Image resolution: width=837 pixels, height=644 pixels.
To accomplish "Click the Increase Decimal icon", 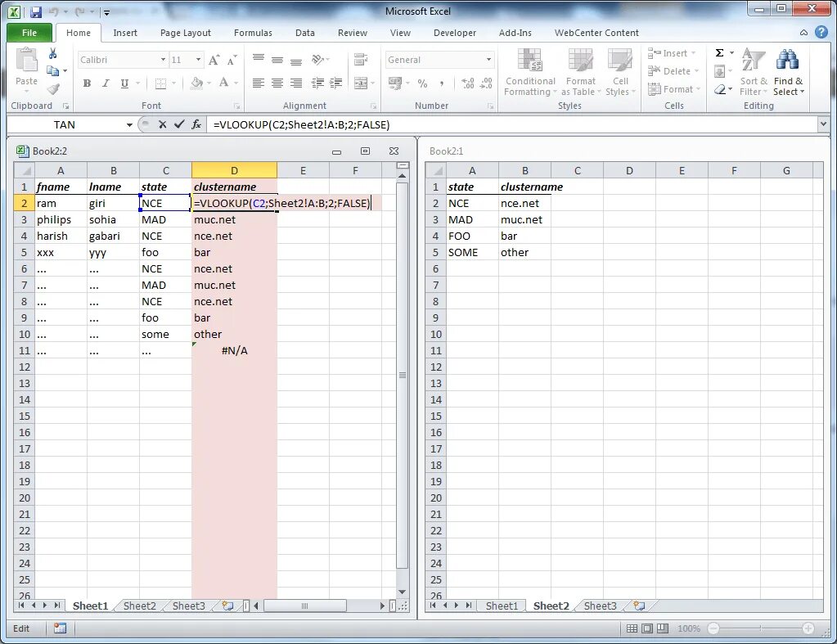I will pos(468,83).
